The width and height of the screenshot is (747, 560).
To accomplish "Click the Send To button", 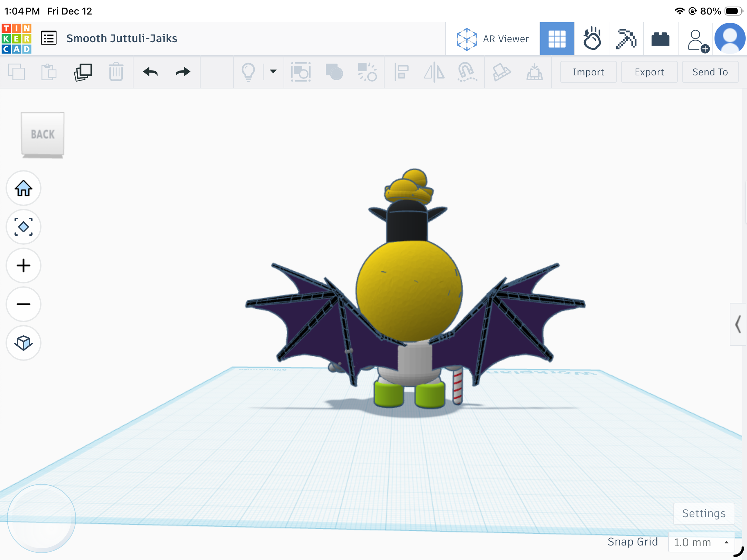I will coord(710,72).
